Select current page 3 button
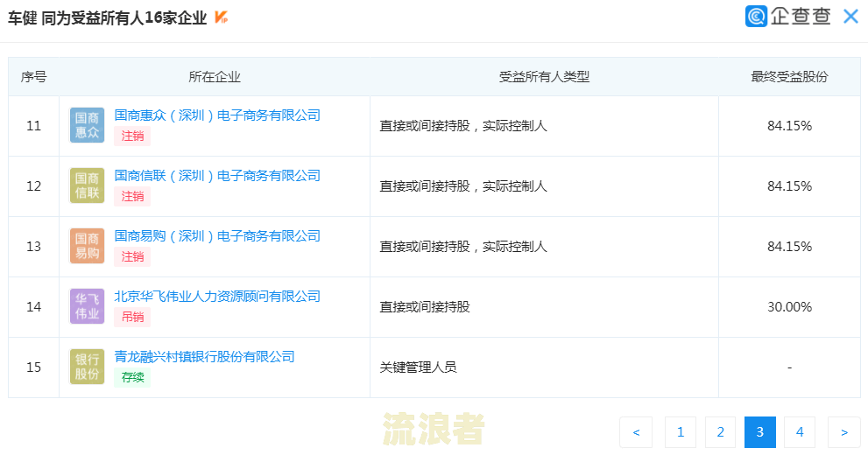This screenshot has height=455, width=868. [760, 432]
